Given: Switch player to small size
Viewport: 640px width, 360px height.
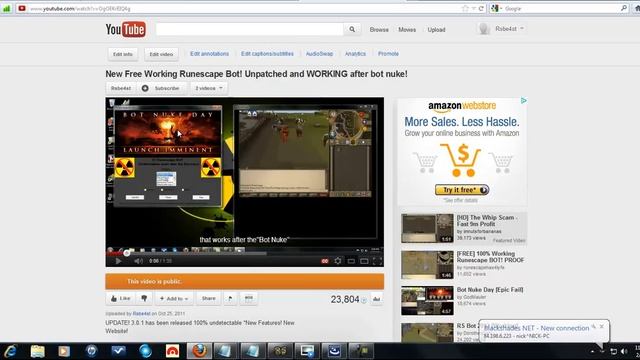Looking at the screenshot, I should [351, 261].
